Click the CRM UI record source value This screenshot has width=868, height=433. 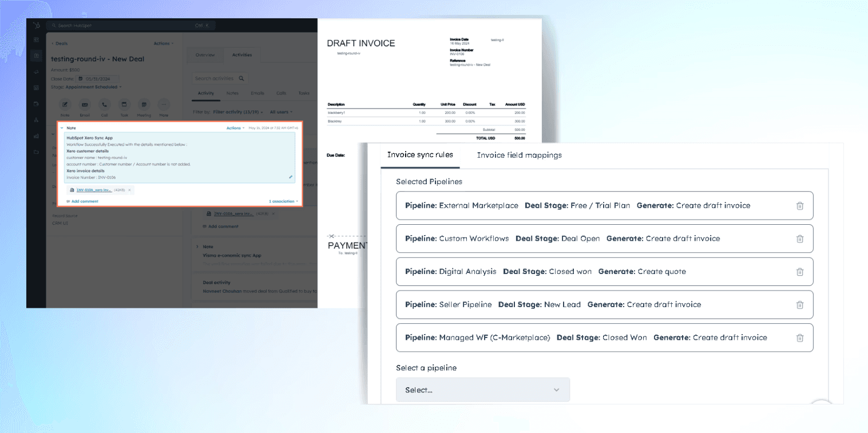(x=60, y=223)
